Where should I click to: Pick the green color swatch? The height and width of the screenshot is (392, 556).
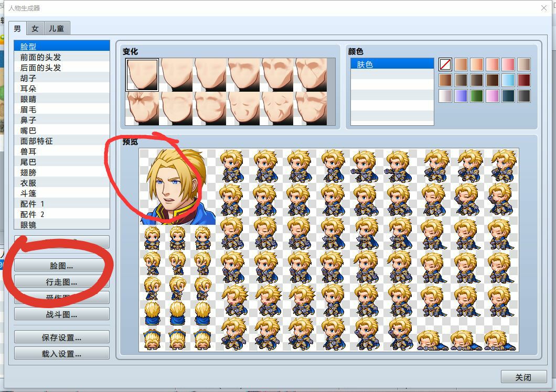click(477, 96)
